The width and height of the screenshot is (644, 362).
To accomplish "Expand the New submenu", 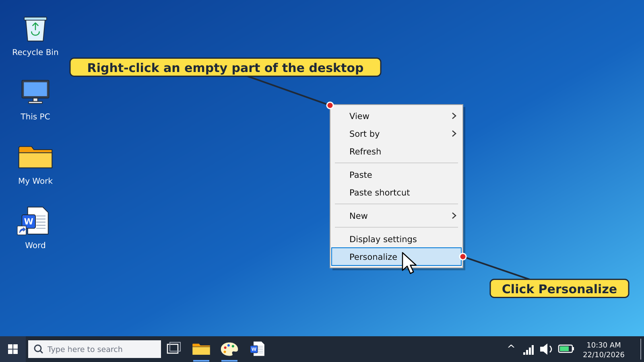I will pyautogui.click(x=396, y=216).
